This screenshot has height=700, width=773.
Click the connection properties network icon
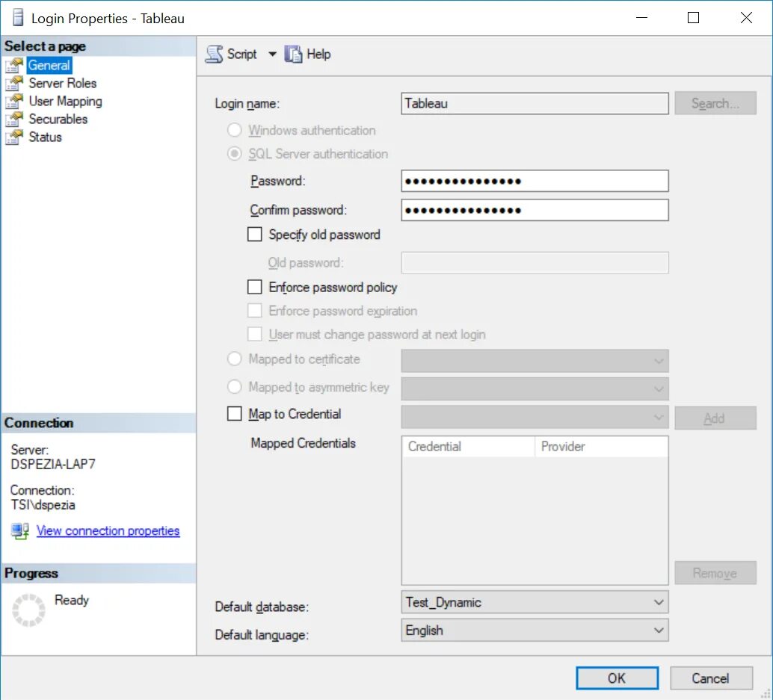20,531
